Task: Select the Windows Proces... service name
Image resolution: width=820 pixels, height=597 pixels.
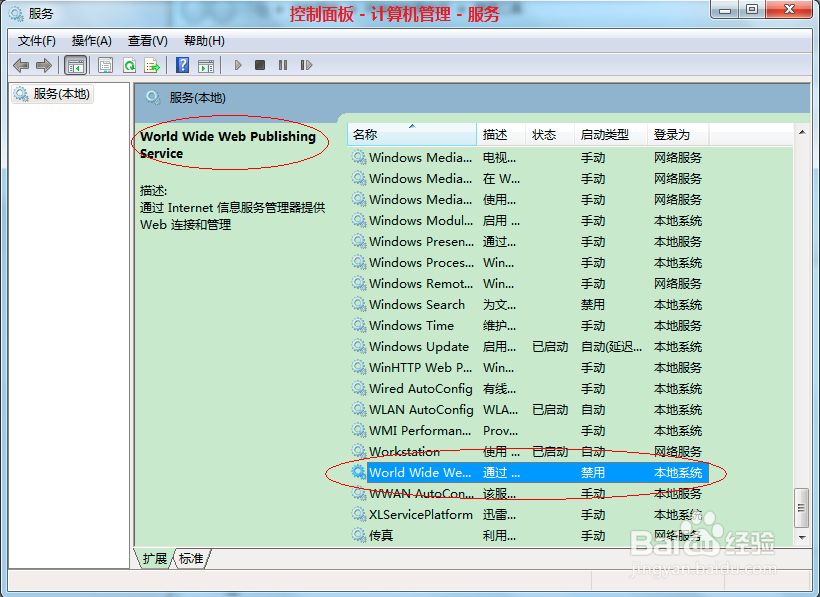Action: 422,262
